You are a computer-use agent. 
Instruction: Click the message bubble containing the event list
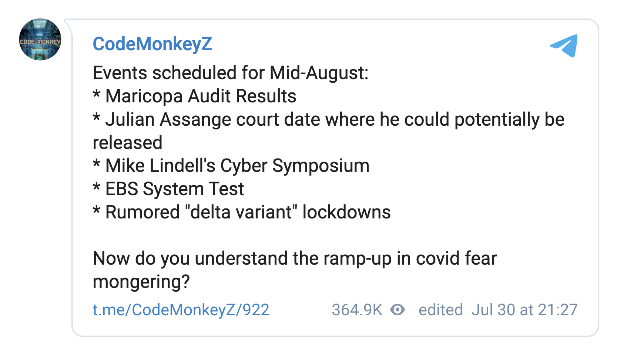(x=333, y=177)
